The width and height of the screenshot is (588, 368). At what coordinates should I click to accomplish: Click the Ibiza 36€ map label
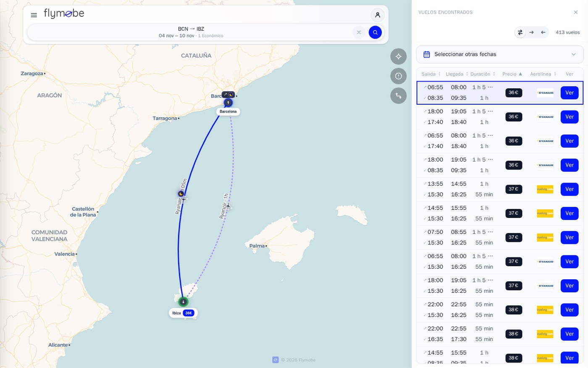pos(183,313)
